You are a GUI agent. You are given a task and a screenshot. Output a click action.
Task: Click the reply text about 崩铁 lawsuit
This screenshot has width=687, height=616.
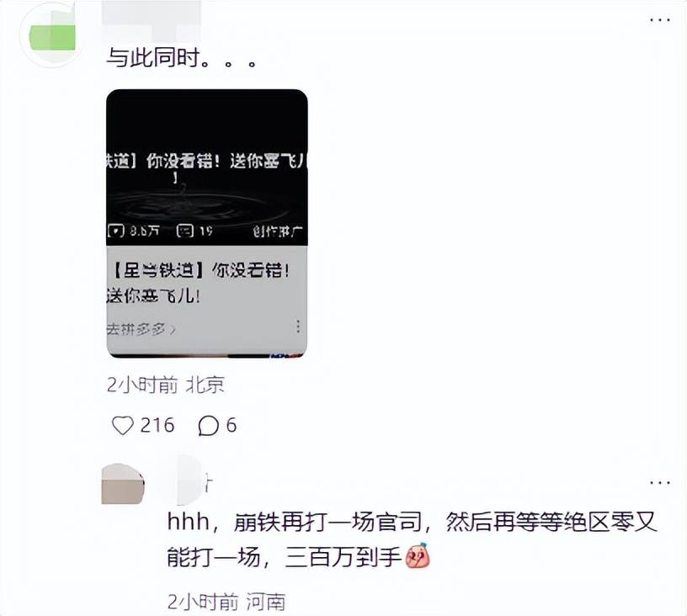coord(412,539)
